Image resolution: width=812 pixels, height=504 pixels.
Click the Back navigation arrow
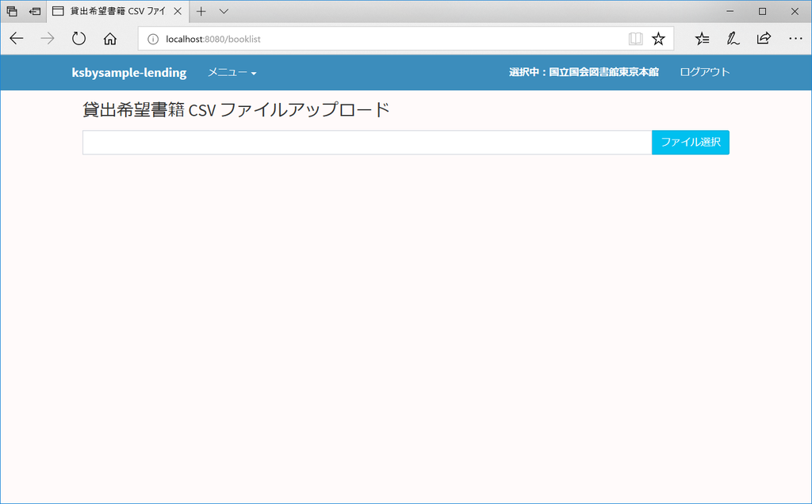[x=16, y=38]
